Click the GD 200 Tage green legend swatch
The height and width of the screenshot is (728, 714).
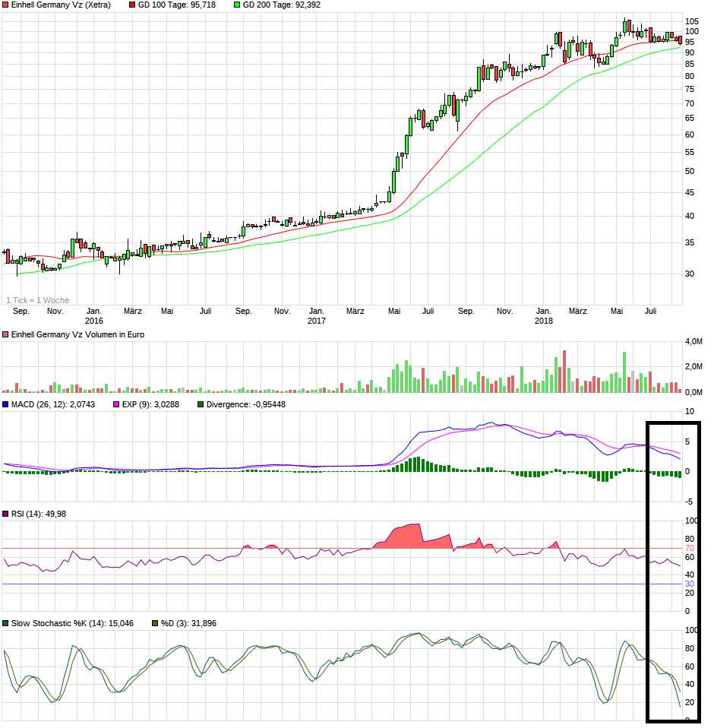[236, 5]
